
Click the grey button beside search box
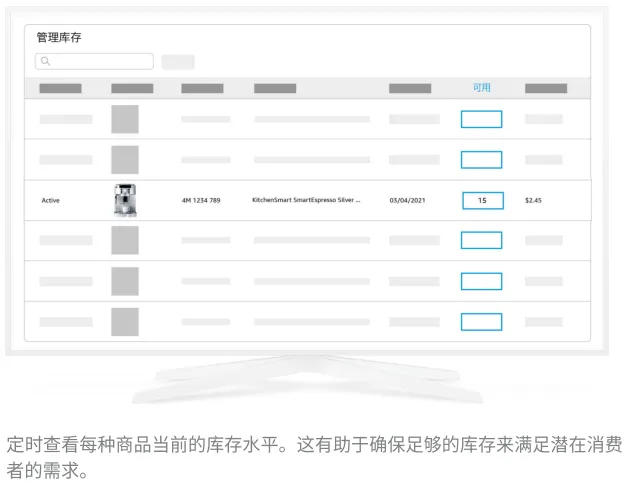(x=178, y=62)
